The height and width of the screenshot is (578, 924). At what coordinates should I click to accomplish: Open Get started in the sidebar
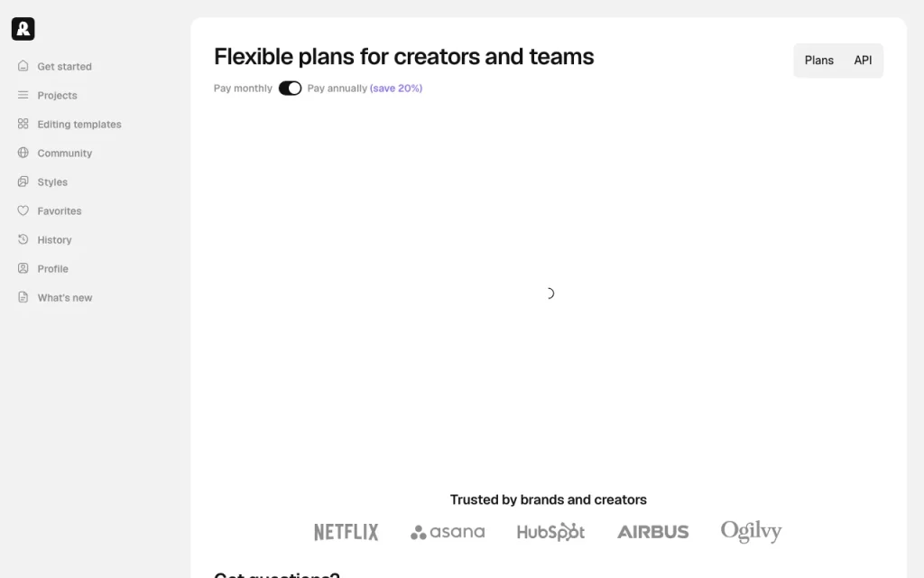pos(65,67)
